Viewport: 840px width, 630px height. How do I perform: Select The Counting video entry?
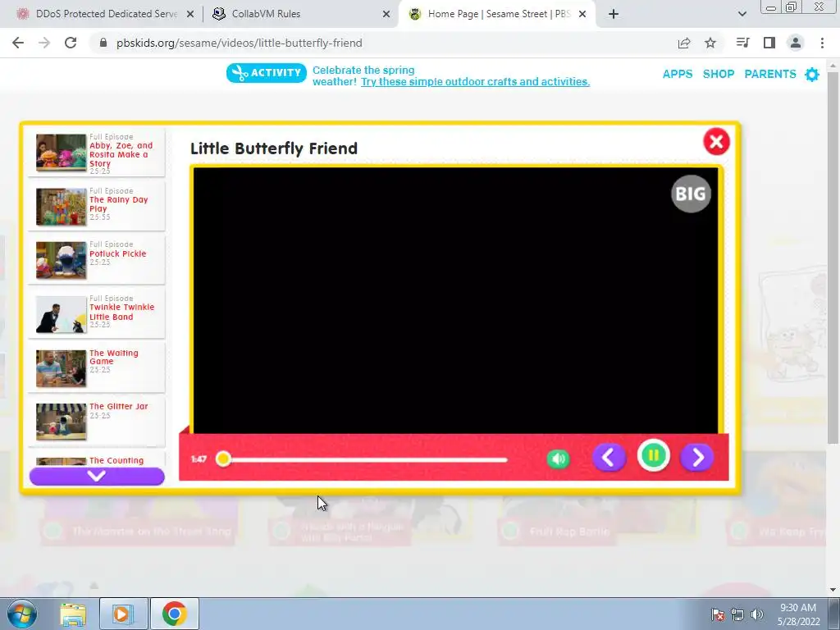point(97,461)
